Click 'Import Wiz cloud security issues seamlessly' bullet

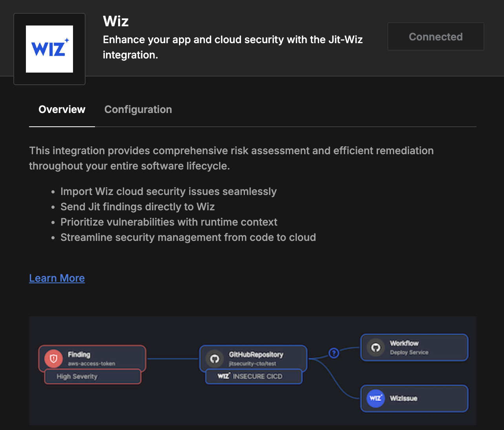168,191
